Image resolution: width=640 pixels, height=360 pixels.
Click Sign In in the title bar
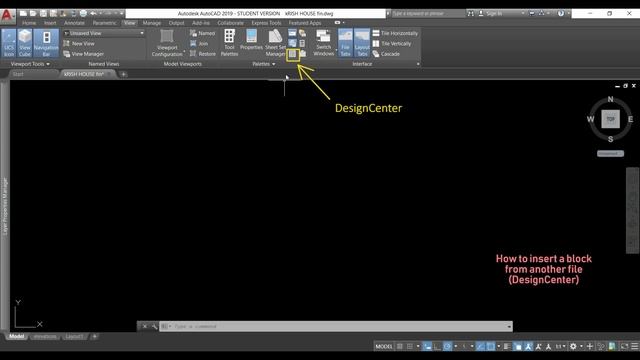pyautogui.click(x=494, y=13)
